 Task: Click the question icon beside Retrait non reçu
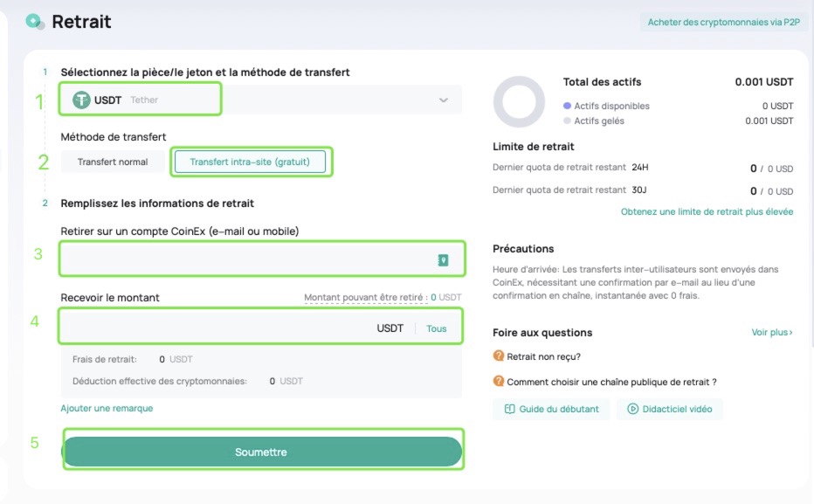pyautogui.click(x=499, y=356)
